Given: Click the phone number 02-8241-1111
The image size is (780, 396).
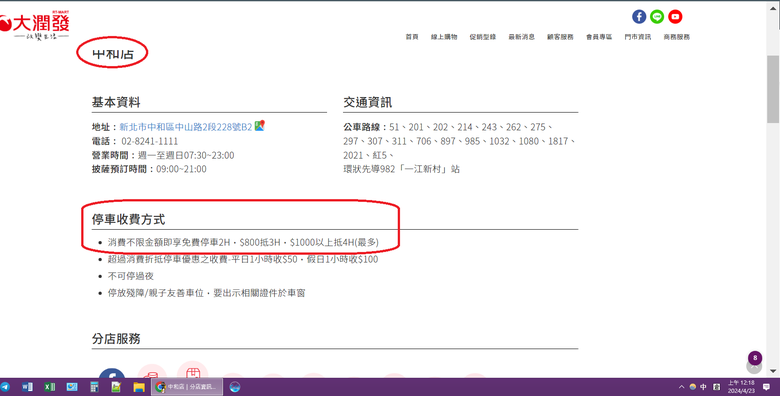Looking at the screenshot, I should click(150, 141).
